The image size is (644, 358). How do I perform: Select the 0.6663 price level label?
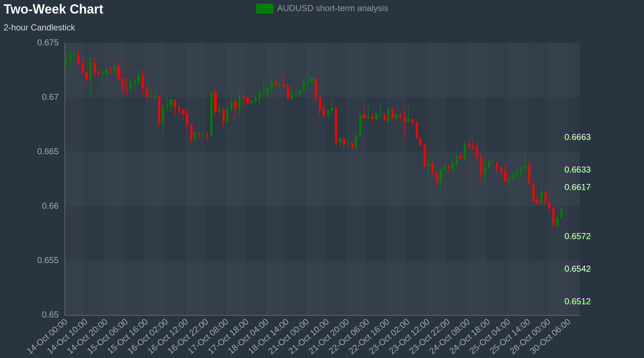[577, 137]
